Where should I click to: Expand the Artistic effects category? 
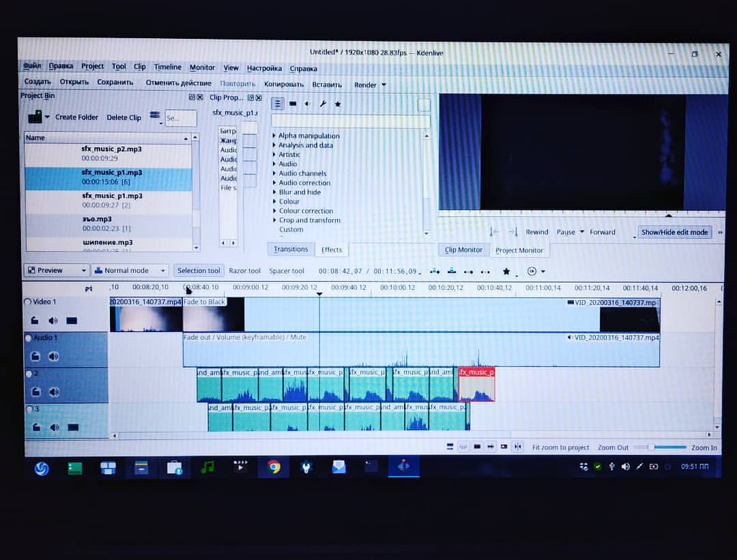click(274, 154)
